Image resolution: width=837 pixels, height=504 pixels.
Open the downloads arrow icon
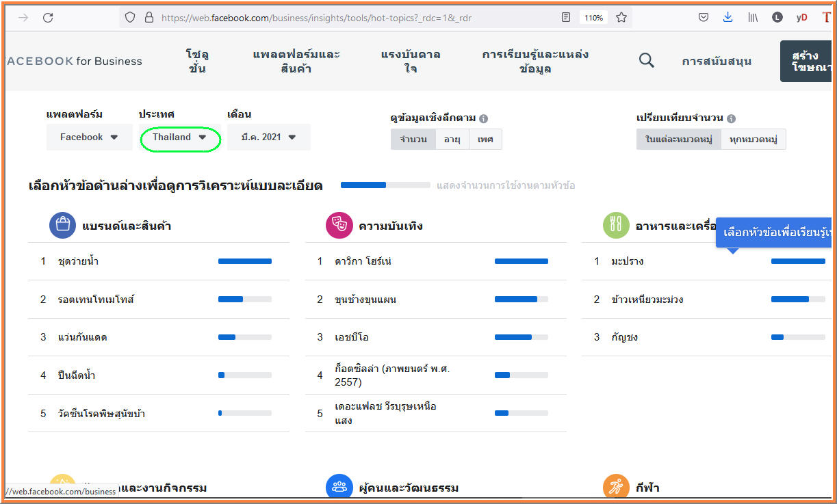[727, 18]
